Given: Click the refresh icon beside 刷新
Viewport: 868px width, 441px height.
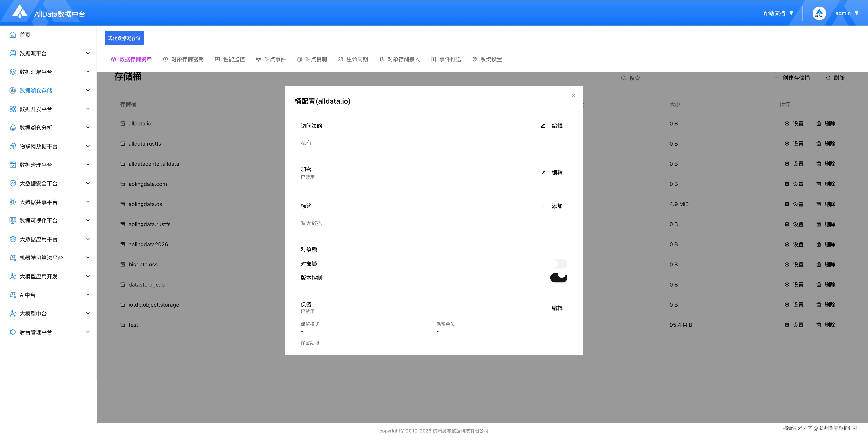Looking at the screenshot, I should (828, 78).
